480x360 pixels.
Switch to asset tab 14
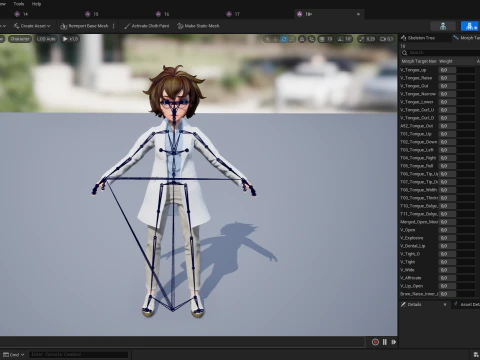22,14
